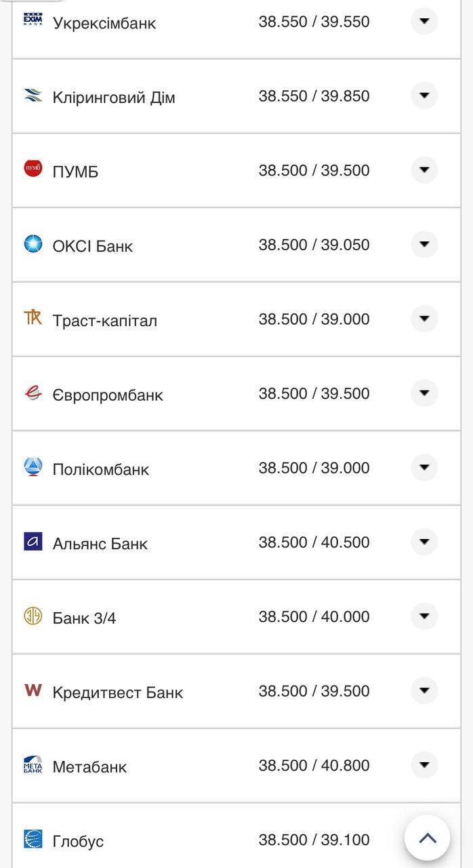The height and width of the screenshot is (868, 473).
Task: Expand Альянс Банк exchange details
Action: [x=424, y=542]
